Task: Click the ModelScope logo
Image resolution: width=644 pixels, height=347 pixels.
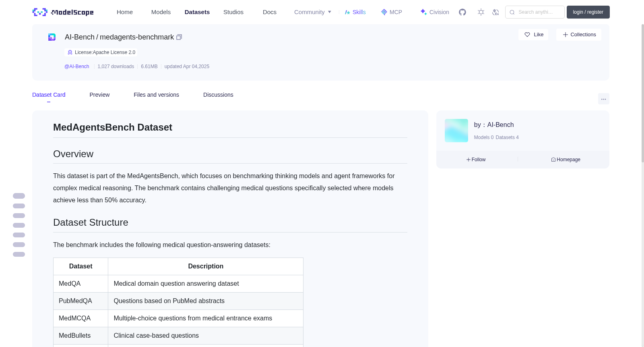Action: [63, 12]
